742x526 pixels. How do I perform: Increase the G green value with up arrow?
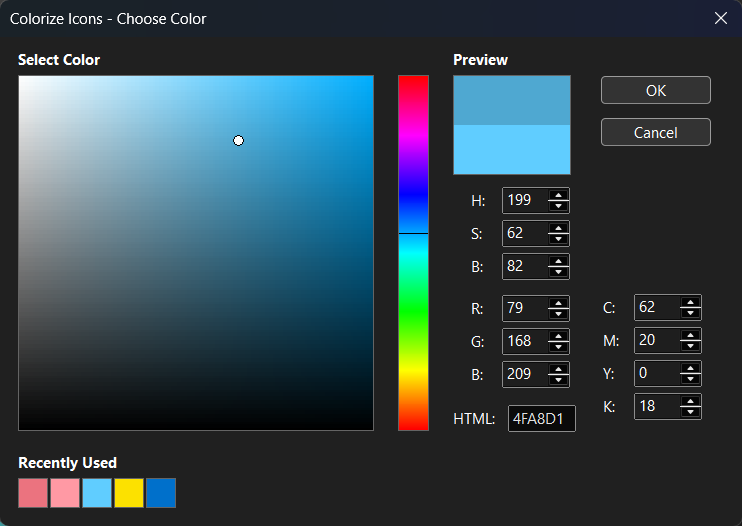(558, 336)
